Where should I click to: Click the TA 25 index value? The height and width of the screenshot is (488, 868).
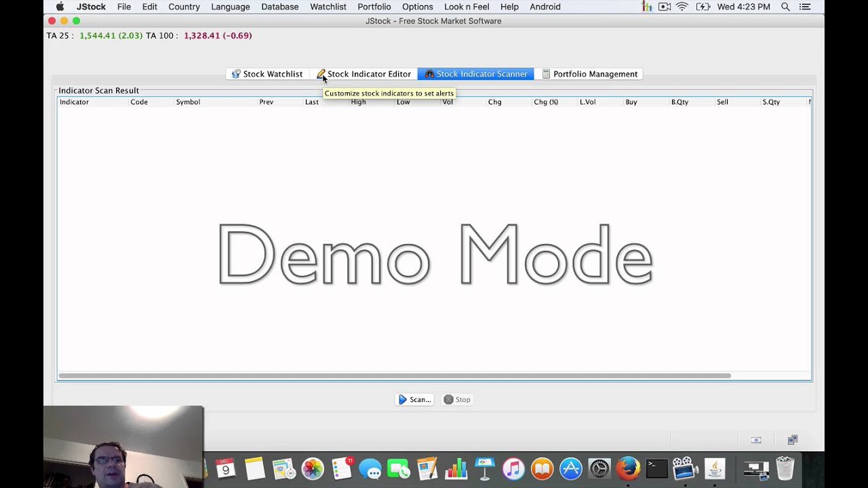tap(111, 35)
